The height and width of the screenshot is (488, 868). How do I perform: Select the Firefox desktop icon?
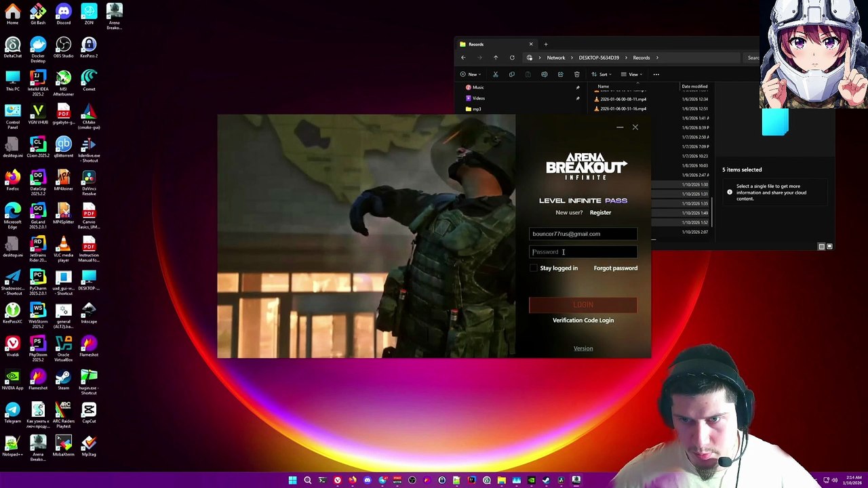pyautogui.click(x=12, y=180)
